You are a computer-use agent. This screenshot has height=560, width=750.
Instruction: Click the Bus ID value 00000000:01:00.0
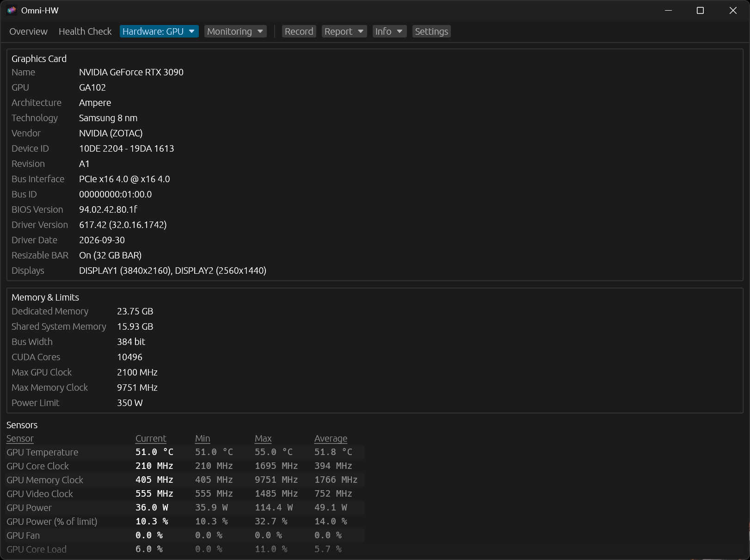(116, 194)
